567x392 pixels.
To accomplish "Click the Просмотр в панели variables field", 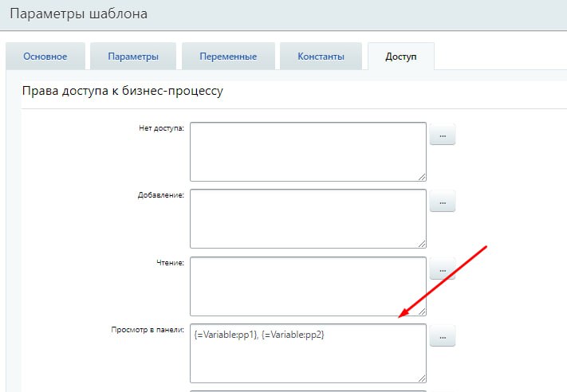I will coord(308,353).
